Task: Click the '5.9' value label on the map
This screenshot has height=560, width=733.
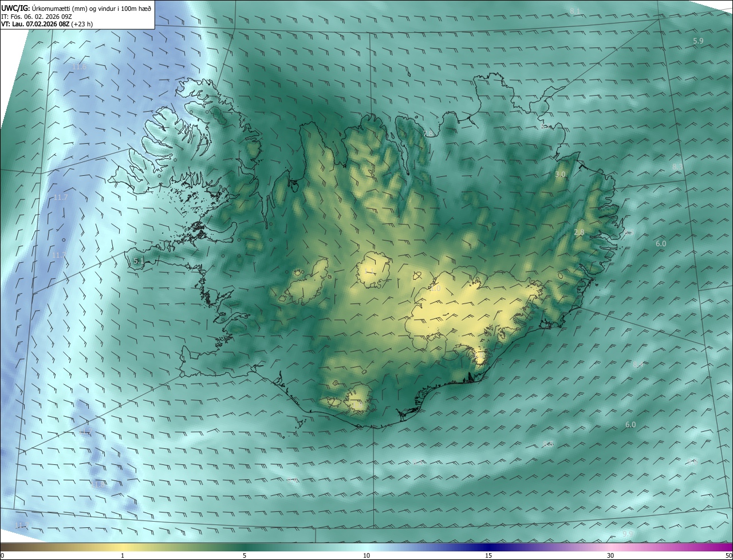Action: click(x=698, y=41)
